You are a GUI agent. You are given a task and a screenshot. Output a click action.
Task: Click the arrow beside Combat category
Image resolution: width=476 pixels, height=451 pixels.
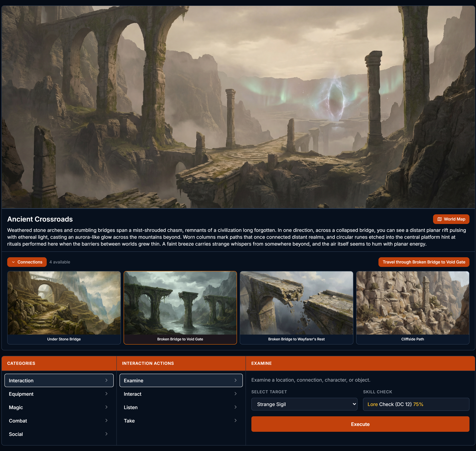106,420
